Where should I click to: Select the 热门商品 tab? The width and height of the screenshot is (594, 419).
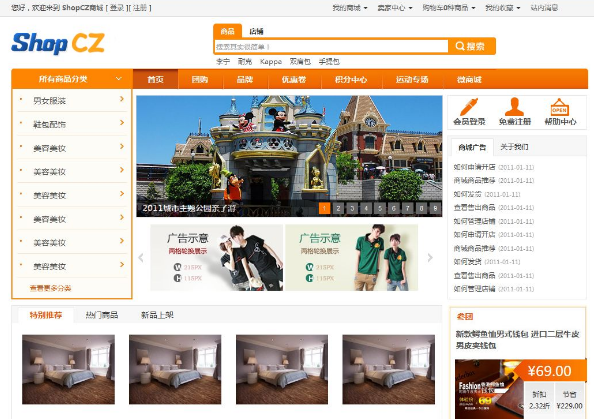102,315
